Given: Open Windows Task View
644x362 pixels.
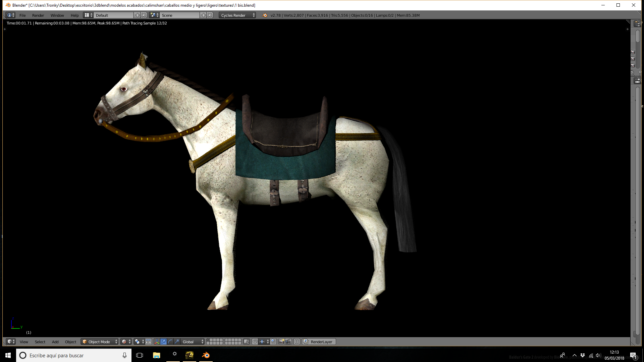Looking at the screenshot, I should 140,355.
